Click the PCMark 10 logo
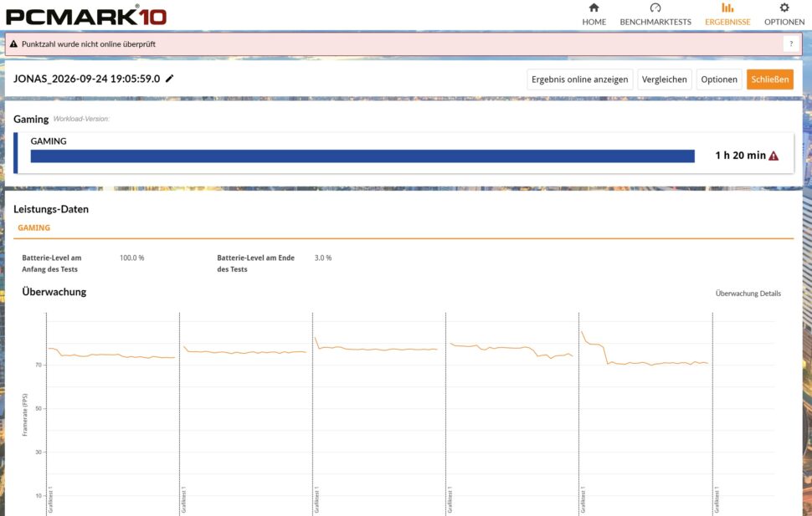812x516 pixels. 86,15
